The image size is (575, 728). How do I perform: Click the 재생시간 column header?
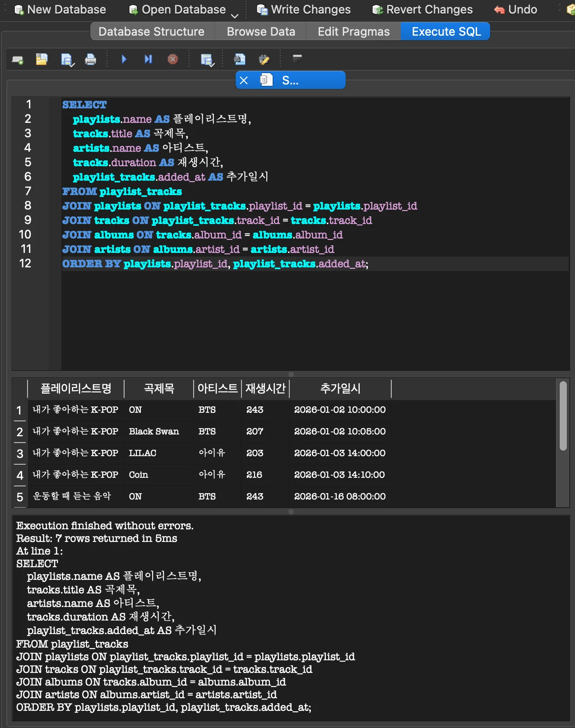(265, 388)
